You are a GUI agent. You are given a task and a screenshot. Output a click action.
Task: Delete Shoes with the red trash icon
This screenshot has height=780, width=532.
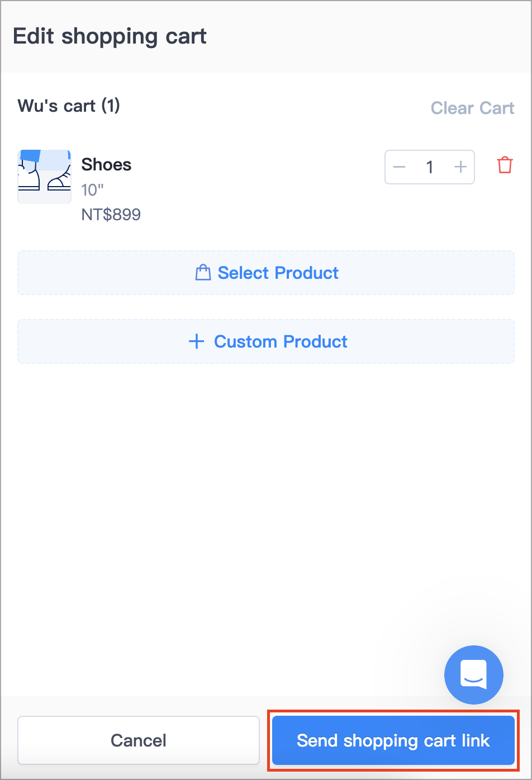coord(505,165)
